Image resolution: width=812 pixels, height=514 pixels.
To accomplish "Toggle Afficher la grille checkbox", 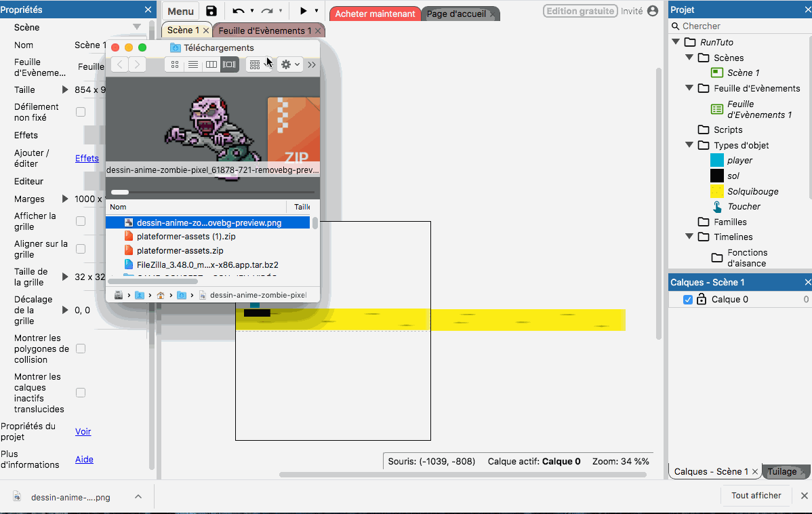I will point(81,221).
